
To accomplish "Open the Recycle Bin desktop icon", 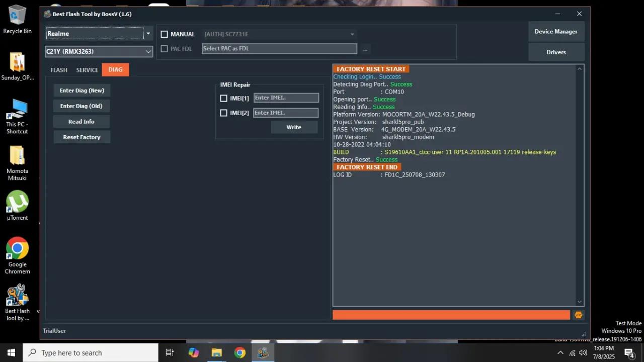I will [17, 20].
